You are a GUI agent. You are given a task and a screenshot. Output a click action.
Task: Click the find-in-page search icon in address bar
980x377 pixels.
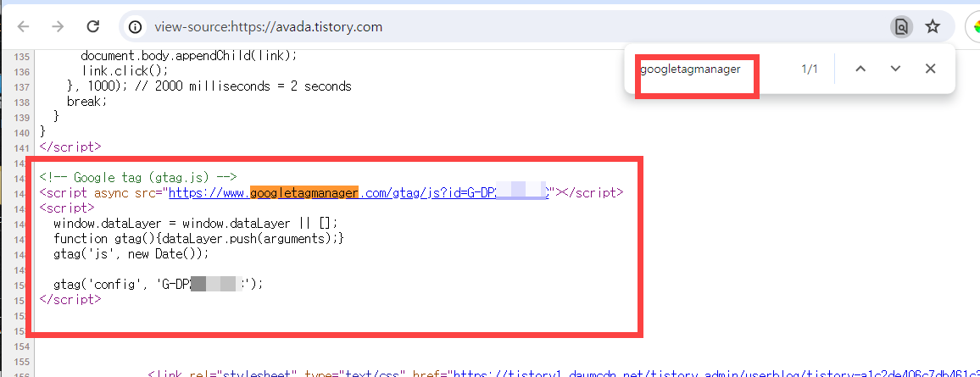coord(900,27)
